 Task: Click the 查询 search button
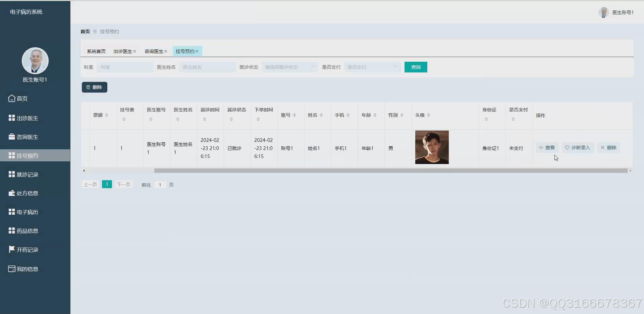coord(416,67)
